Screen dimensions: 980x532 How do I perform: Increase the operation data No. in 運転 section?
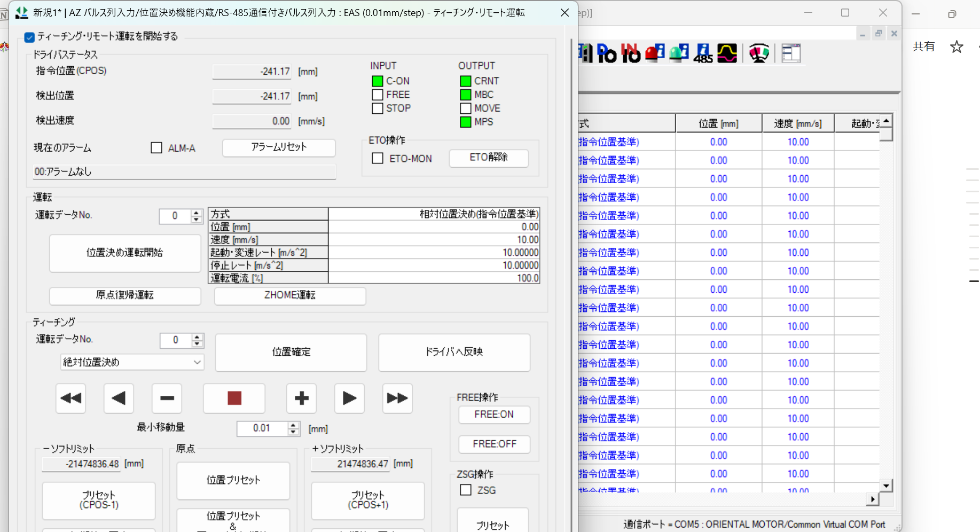click(197, 213)
